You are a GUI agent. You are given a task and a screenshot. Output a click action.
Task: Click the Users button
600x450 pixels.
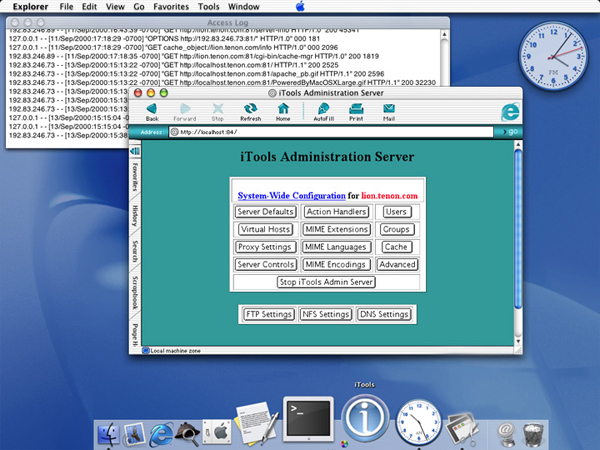coord(396,212)
